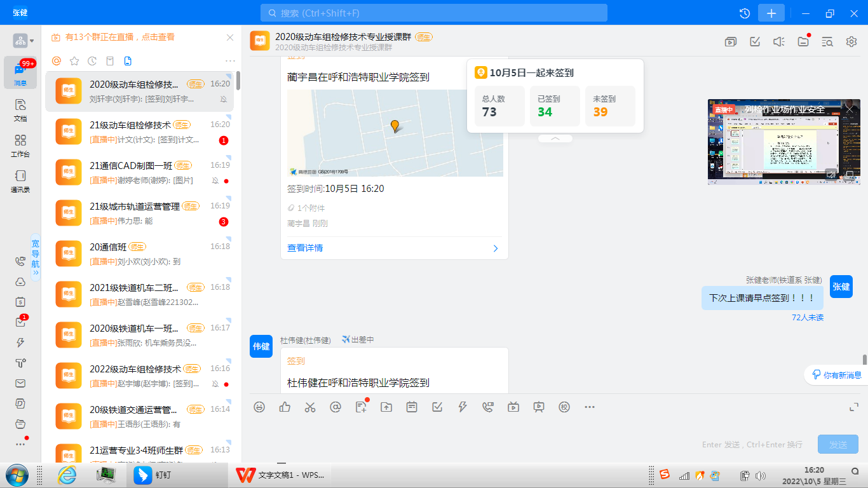Open the organization switcher dropdown
Viewport: 868px width, 488px height.
[24, 41]
